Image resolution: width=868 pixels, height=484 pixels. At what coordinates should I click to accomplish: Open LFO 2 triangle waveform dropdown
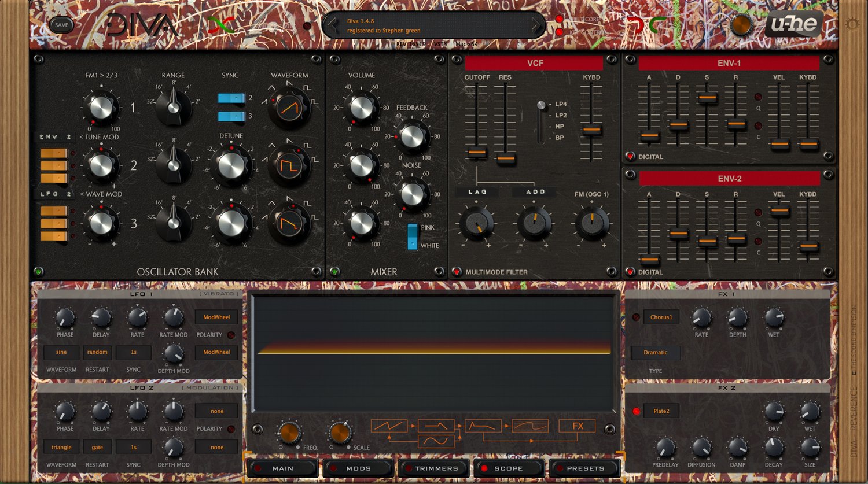(x=61, y=447)
